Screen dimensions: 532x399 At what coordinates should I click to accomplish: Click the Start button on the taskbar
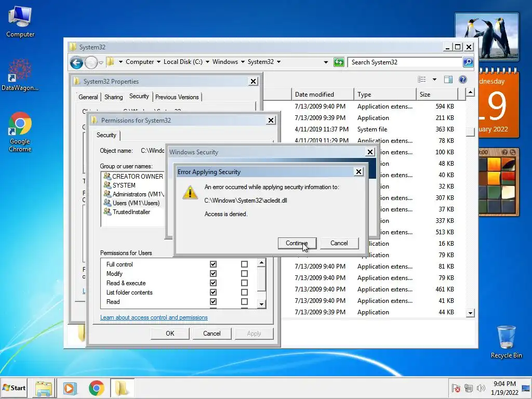tap(14, 388)
